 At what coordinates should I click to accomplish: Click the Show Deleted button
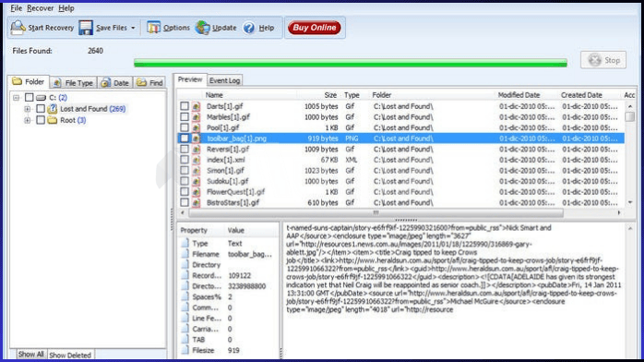click(x=70, y=355)
